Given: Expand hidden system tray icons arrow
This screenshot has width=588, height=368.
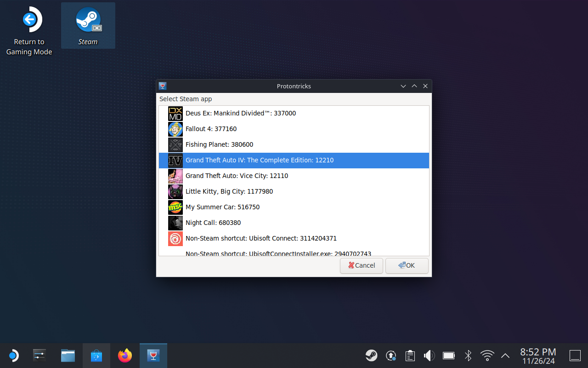Looking at the screenshot, I should pos(505,356).
